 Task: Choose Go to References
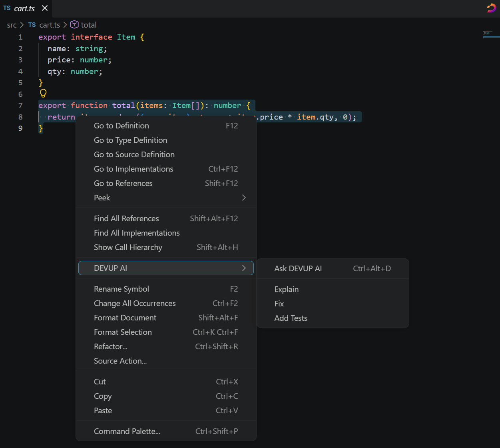pyautogui.click(x=166, y=183)
